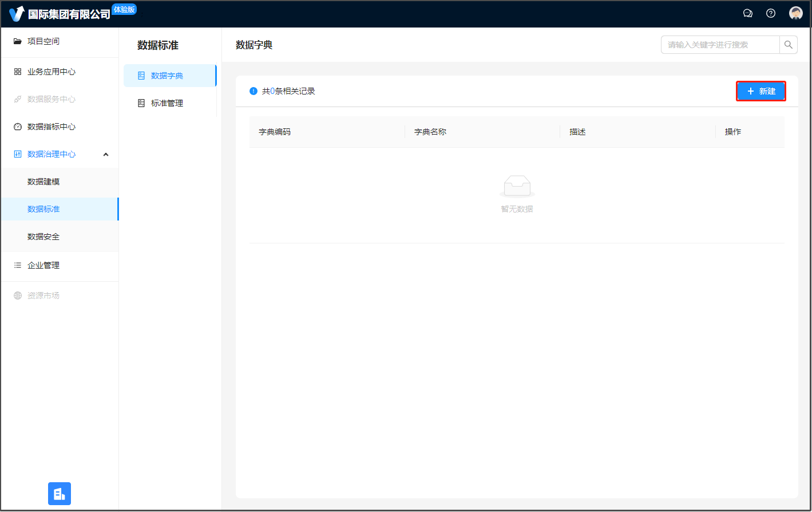
Task: Open 业务应用中心 in the sidebar
Action: pyautogui.click(x=52, y=72)
